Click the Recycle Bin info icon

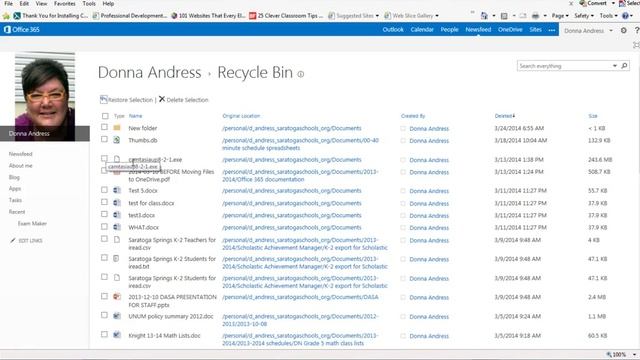coord(301,74)
